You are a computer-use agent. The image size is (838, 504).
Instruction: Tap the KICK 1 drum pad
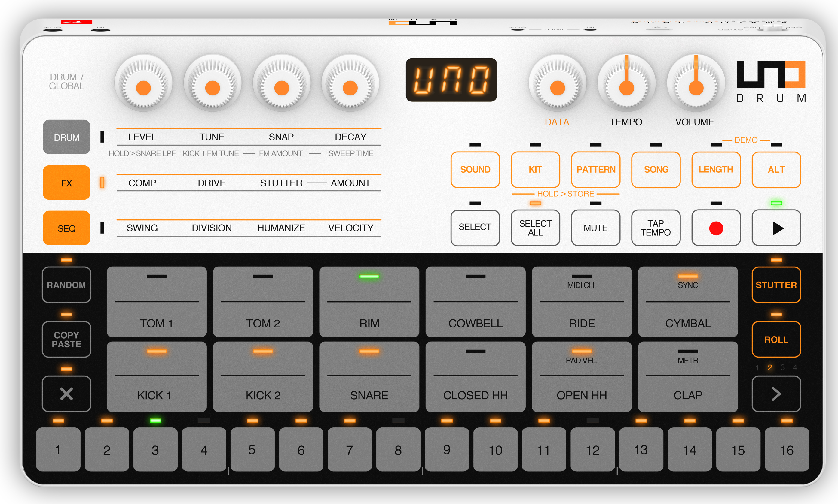[x=156, y=377]
